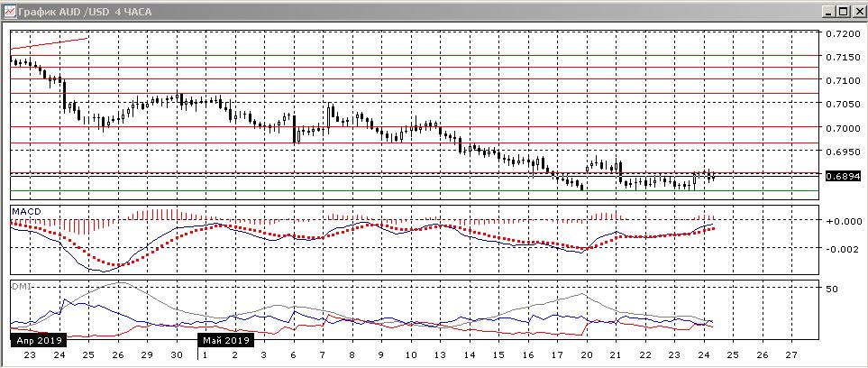
Task: Select the red trendline at top left
Action: click(50, 43)
